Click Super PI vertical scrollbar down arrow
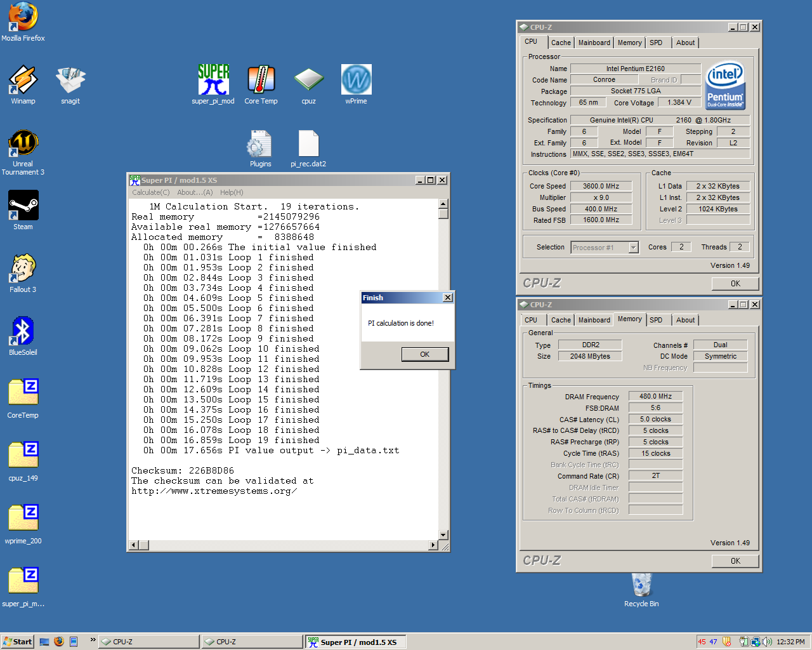The width and height of the screenshot is (812, 650). click(x=443, y=535)
